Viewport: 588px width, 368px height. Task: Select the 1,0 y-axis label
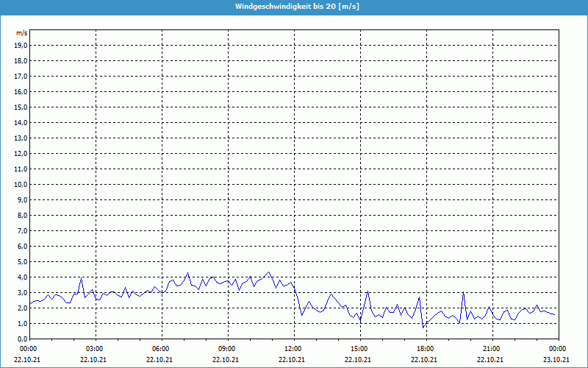(x=23, y=323)
